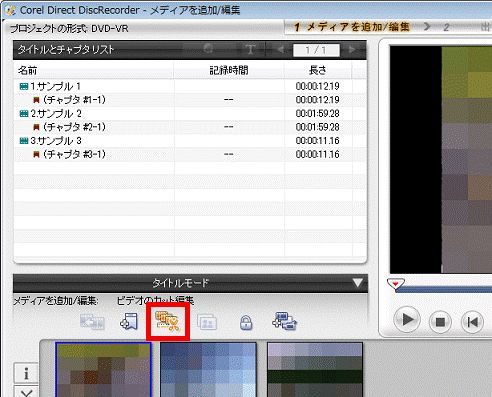Viewport: 492px width, 397px height.
Task: Select the third grey-green video thumbnail
Action: click(315, 370)
